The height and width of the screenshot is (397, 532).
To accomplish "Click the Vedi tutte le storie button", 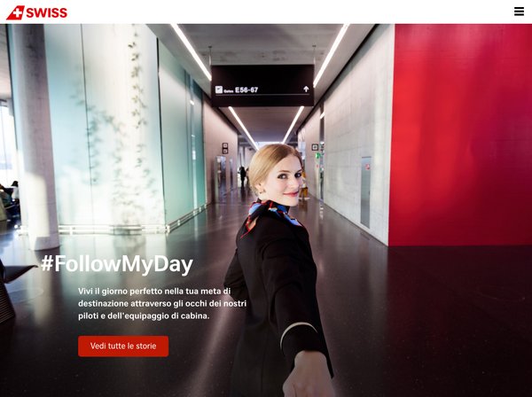I will pos(123,346).
